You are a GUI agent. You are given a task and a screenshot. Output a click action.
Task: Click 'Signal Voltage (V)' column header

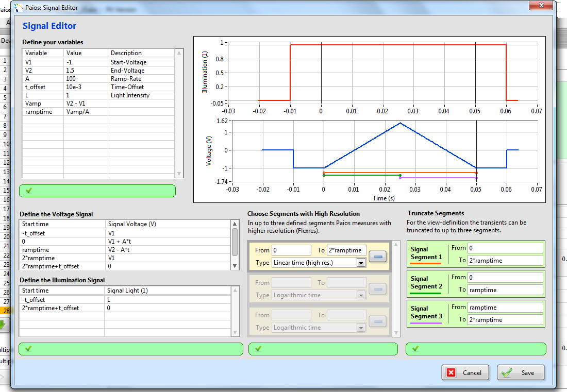pyautogui.click(x=168, y=224)
